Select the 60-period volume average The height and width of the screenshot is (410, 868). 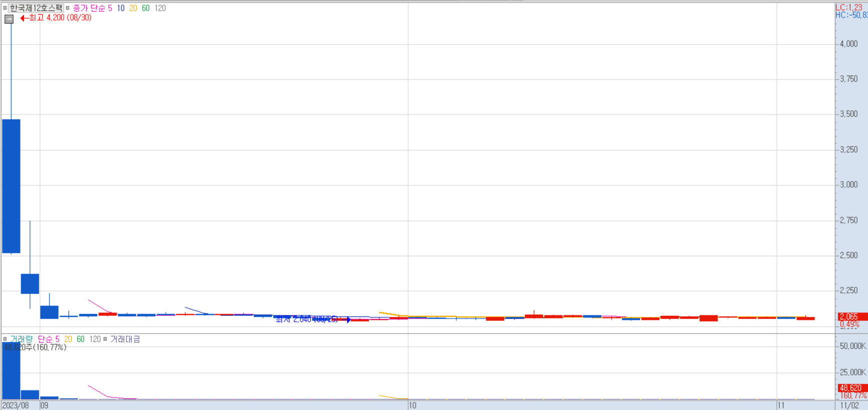81,339
